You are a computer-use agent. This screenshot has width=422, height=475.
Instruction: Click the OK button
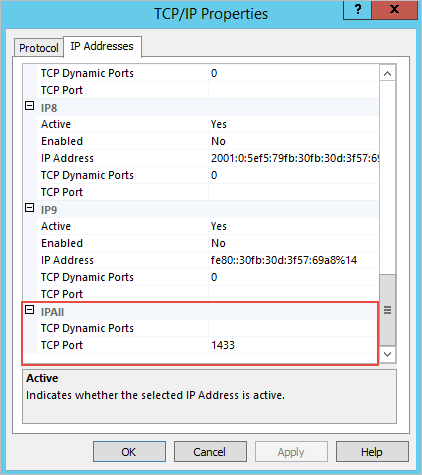(129, 452)
